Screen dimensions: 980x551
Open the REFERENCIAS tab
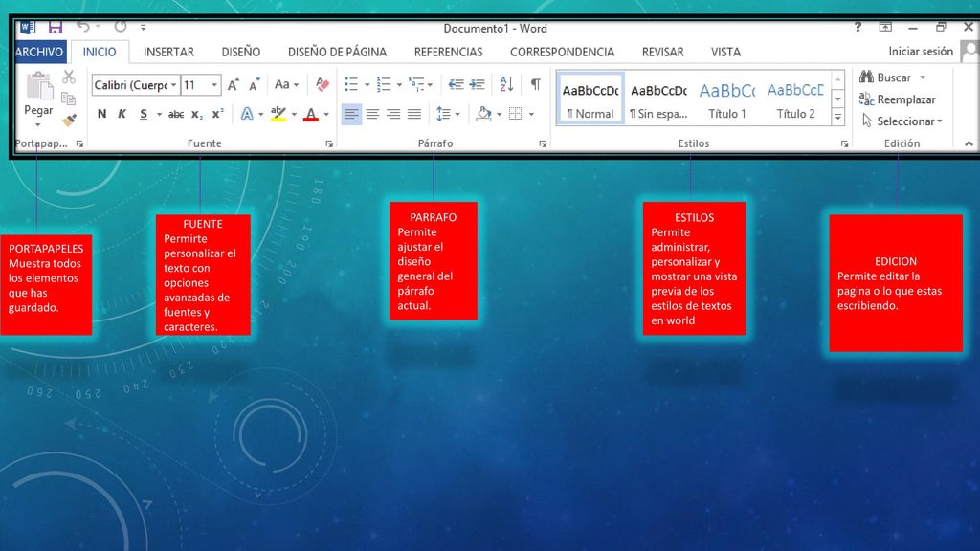[x=448, y=52]
